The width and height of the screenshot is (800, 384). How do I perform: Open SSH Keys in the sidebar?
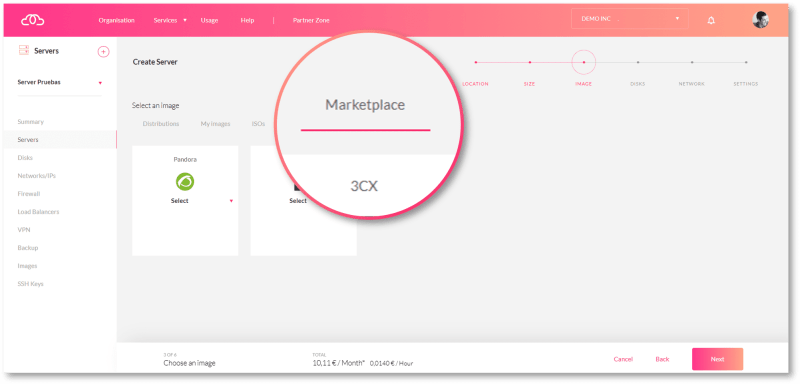click(x=31, y=284)
